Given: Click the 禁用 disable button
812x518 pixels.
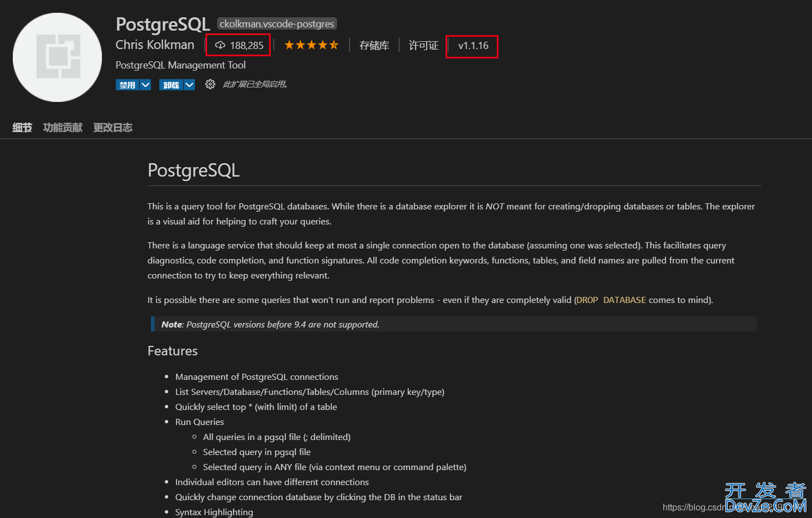Looking at the screenshot, I should coord(128,85).
